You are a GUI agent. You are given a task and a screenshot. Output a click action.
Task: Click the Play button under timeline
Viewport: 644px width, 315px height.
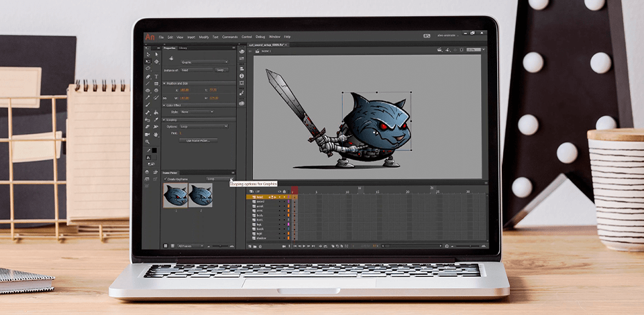point(304,246)
